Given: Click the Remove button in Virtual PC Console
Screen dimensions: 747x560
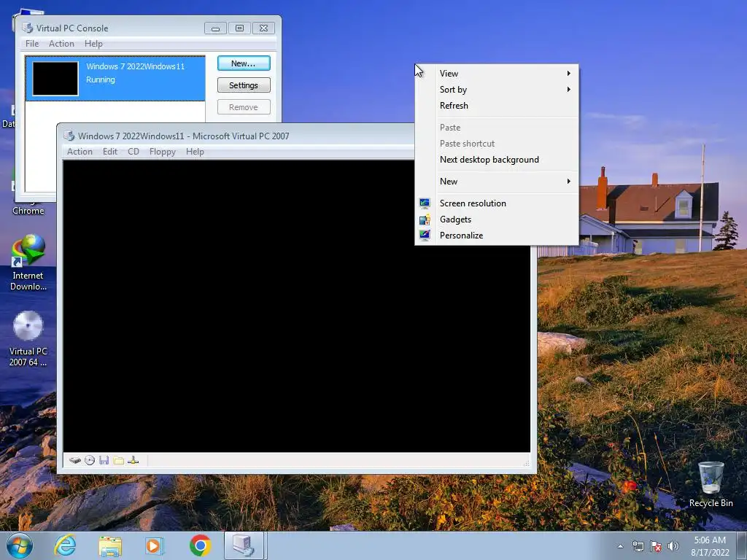Looking at the screenshot, I should click(x=244, y=107).
